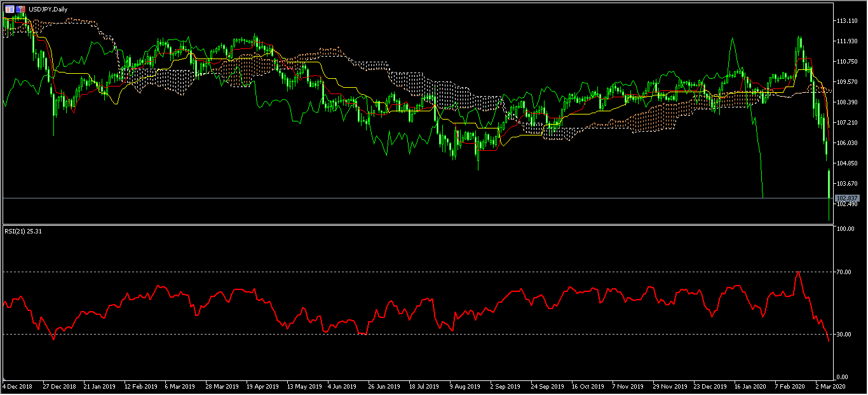Click the 108.390 price axis label
Image resolution: width=868 pixels, height=395 pixels.
tap(846, 102)
